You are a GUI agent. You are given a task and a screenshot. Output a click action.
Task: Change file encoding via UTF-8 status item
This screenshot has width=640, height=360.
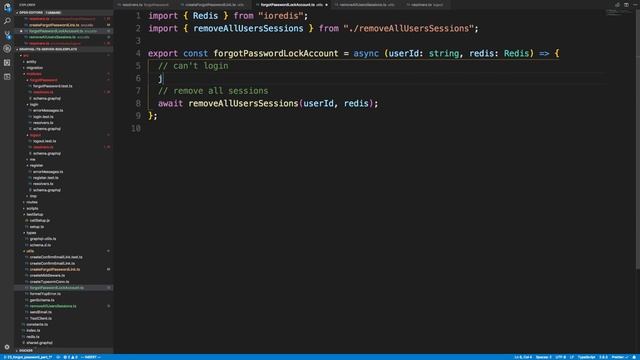[560, 357]
